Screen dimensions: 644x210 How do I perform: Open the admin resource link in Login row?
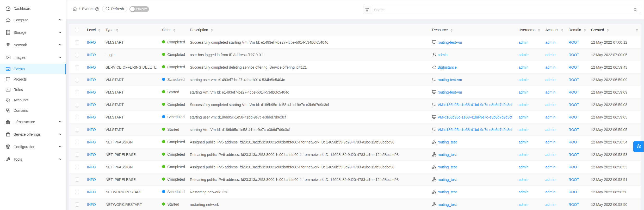(443, 55)
